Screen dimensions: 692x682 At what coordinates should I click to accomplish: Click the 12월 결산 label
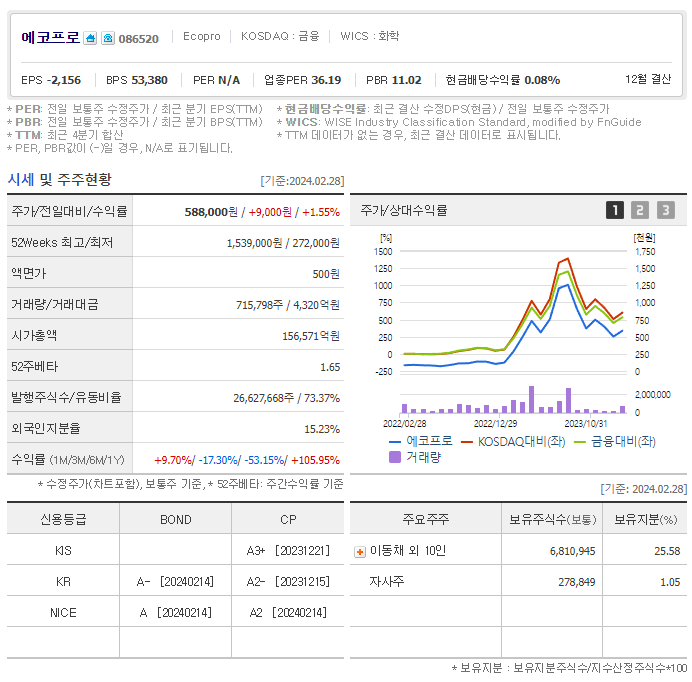point(648,79)
